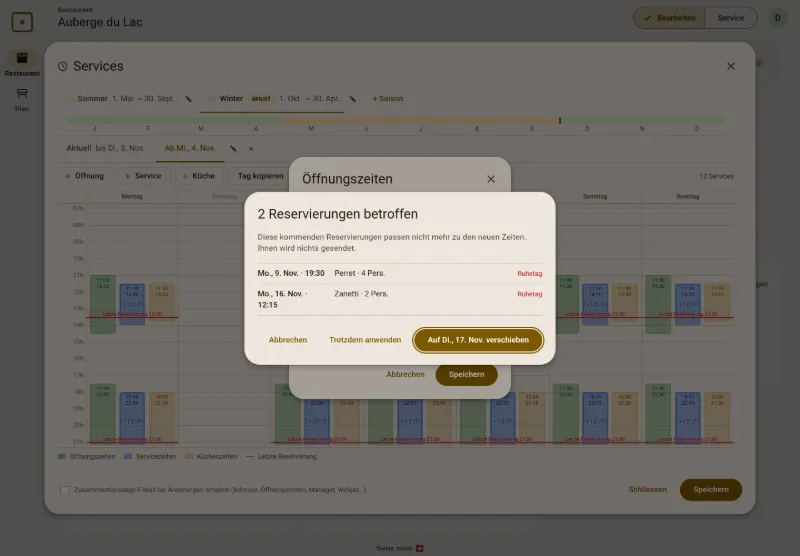800x556 pixels.
Task: Click the clock icon beside Services title
Action: [x=63, y=66]
